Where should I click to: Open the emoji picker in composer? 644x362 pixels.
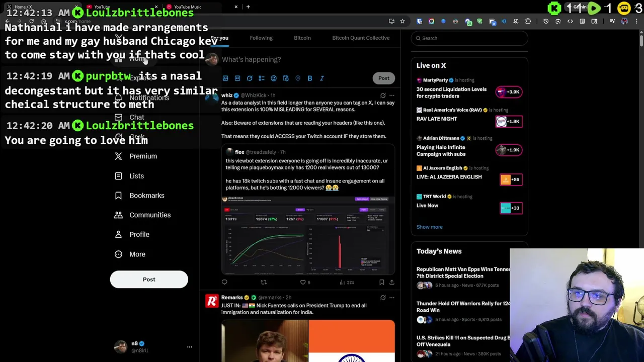274,78
